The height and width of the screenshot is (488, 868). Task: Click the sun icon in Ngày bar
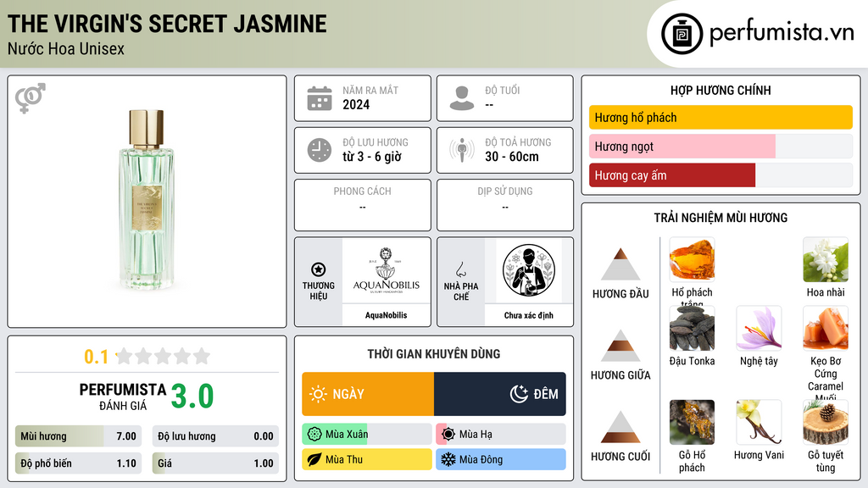pyautogui.click(x=318, y=394)
